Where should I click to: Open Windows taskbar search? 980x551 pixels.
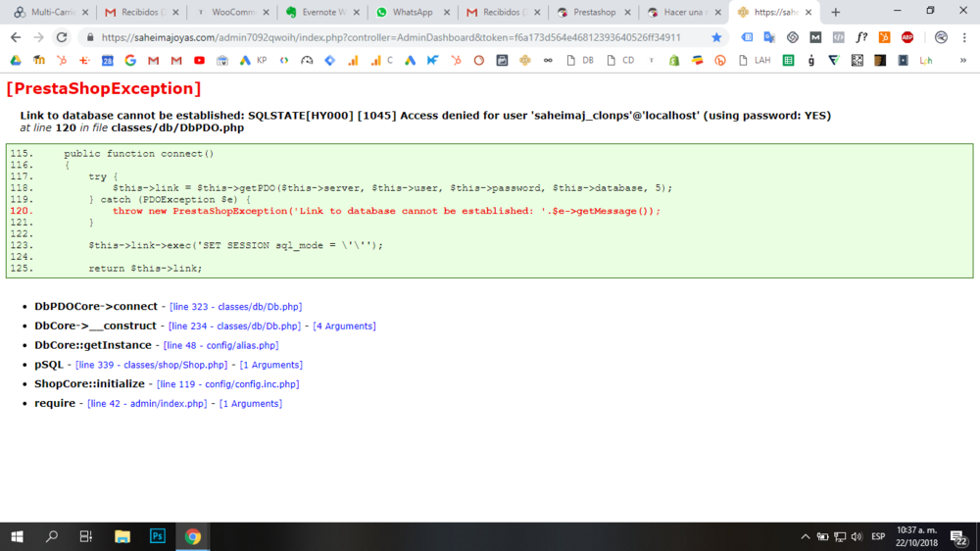pos(51,536)
